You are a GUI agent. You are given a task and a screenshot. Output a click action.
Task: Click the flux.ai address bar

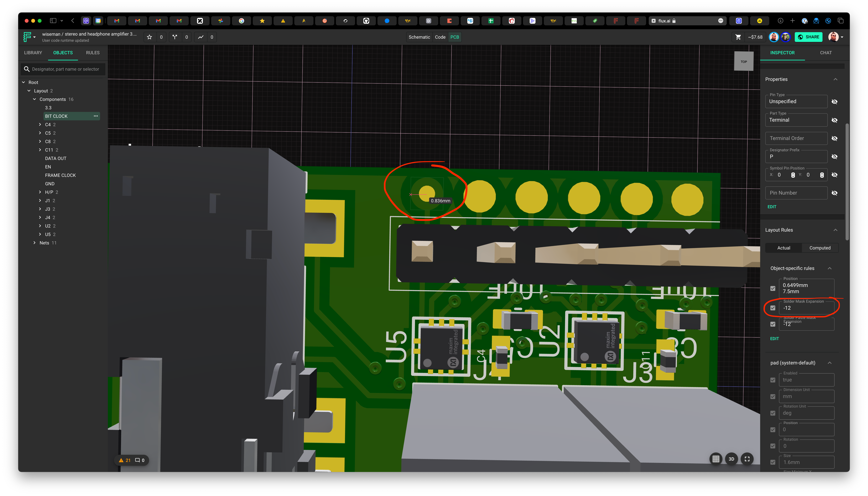click(x=687, y=21)
